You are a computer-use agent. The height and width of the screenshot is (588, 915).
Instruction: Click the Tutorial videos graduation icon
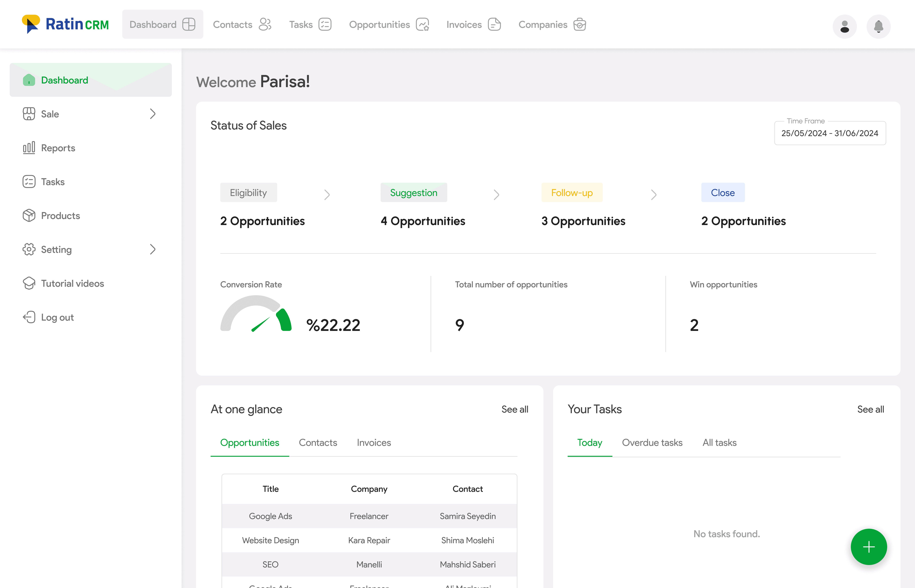(29, 283)
